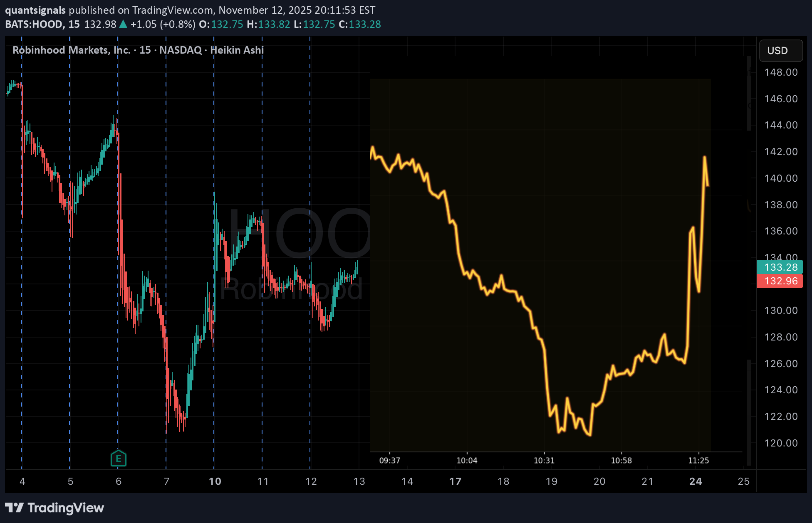Image resolution: width=812 pixels, height=523 pixels.
Task: Select the bold "24" date on time axis
Action: [x=695, y=481]
